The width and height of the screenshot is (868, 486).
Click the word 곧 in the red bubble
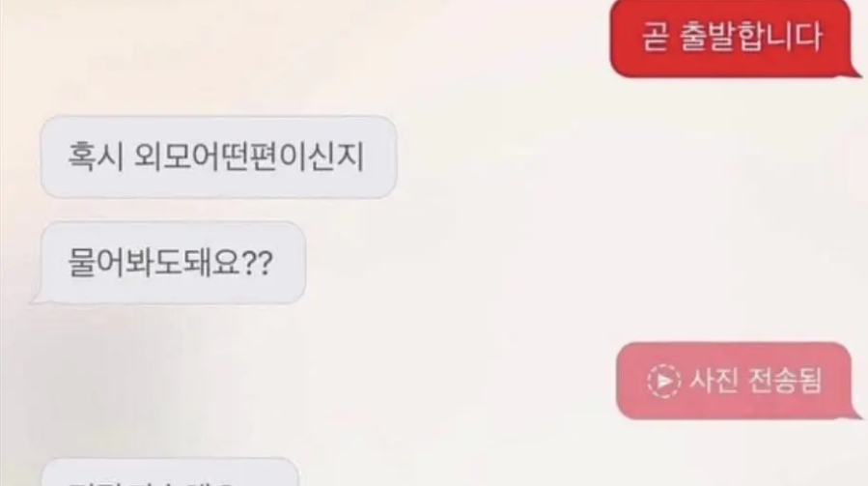pyautogui.click(x=656, y=37)
